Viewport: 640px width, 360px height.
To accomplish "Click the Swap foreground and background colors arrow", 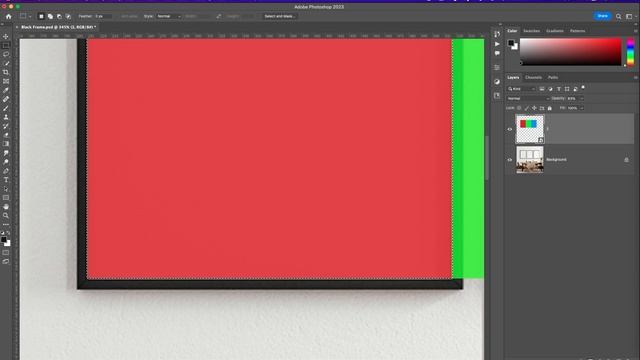I will 9,233.
